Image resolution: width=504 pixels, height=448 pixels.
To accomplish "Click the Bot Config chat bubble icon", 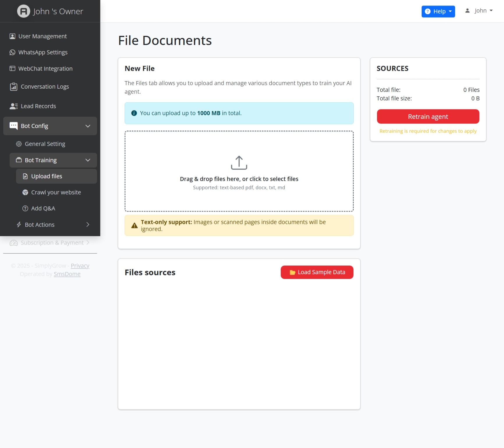I will tap(13, 126).
